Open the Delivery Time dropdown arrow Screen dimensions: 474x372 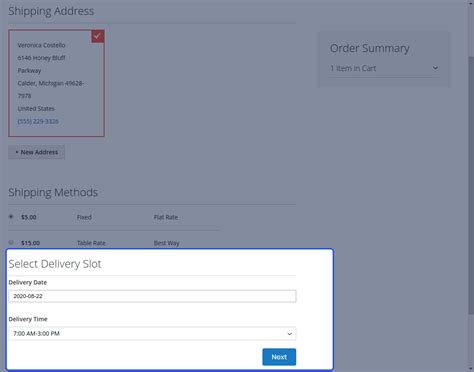tap(289, 334)
